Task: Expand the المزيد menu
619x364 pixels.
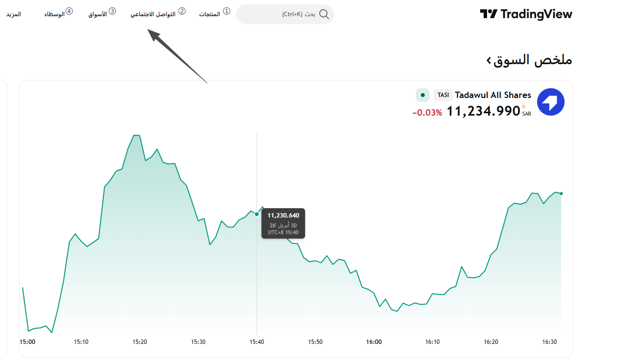Action: click(13, 15)
